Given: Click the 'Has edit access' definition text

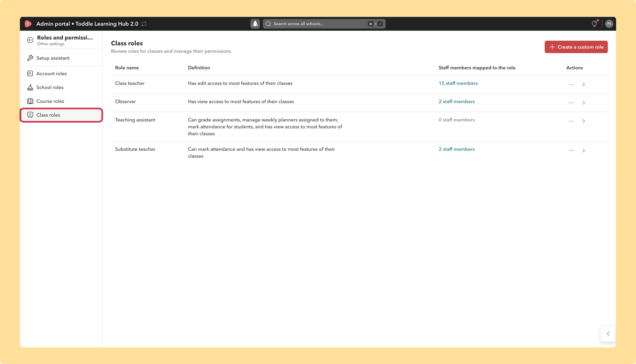Looking at the screenshot, I should 240,83.
